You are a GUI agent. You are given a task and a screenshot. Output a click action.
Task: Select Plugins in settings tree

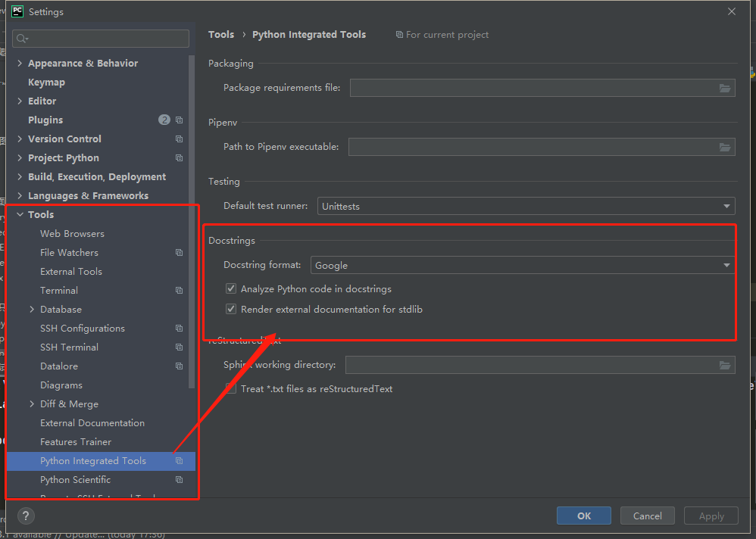coord(45,120)
